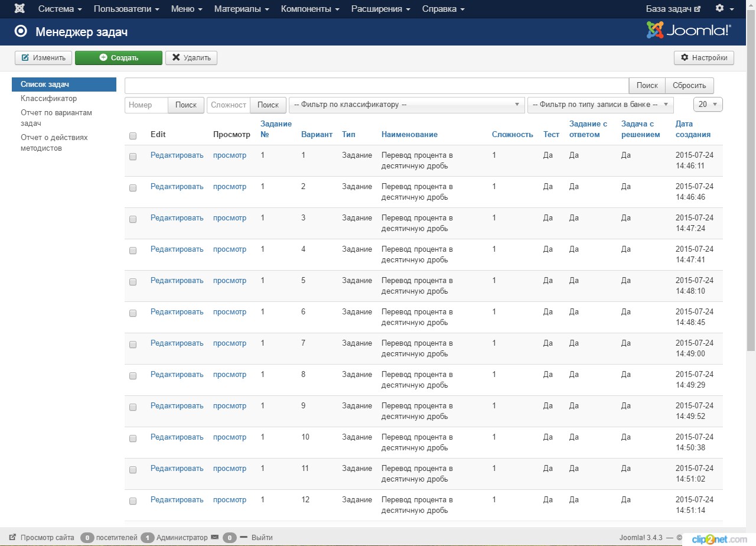
Task: Open the Фильтр по классификатору dropdown
Action: [406, 105]
